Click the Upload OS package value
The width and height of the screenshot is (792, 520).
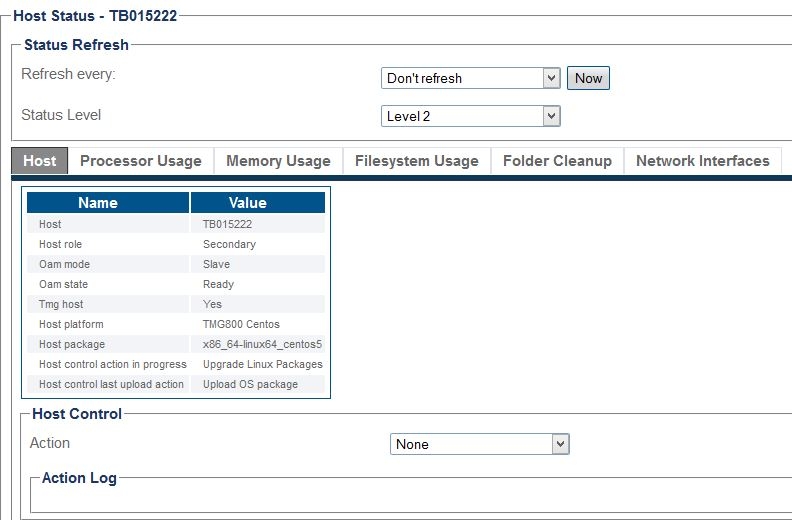coord(250,385)
